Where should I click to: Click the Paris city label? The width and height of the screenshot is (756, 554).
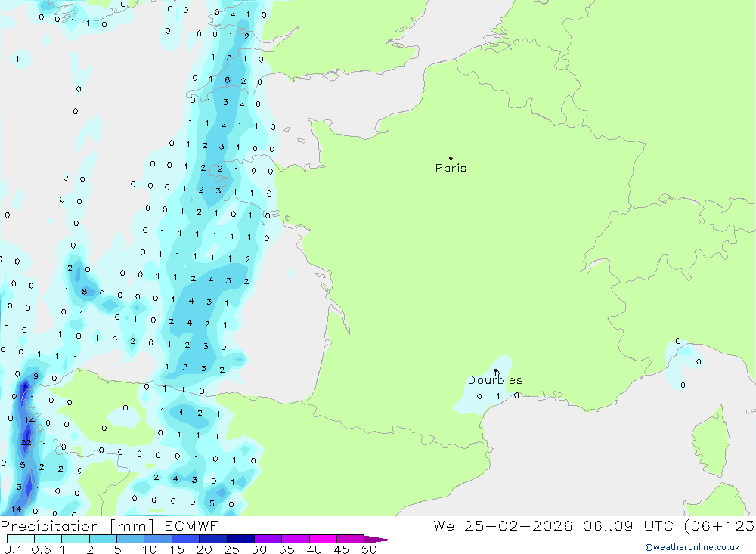pos(451,168)
